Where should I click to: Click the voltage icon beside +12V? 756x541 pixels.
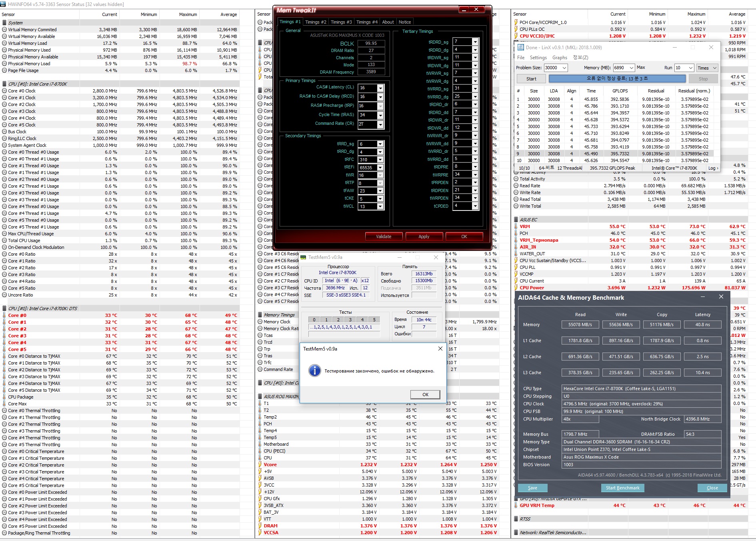click(x=260, y=492)
